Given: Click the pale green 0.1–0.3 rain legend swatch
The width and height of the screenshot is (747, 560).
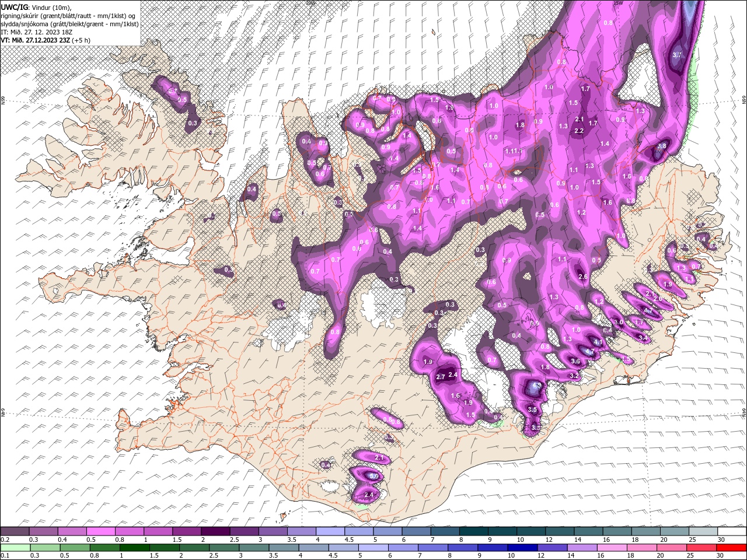Looking at the screenshot, I should pos(15,548).
